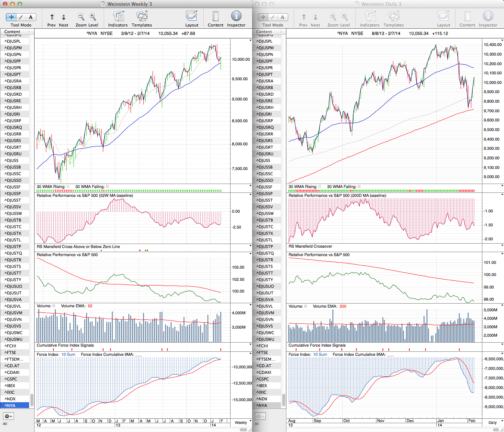Go to previous symbol with Prev arrow
The width and height of the screenshot is (504, 432).
click(52, 17)
